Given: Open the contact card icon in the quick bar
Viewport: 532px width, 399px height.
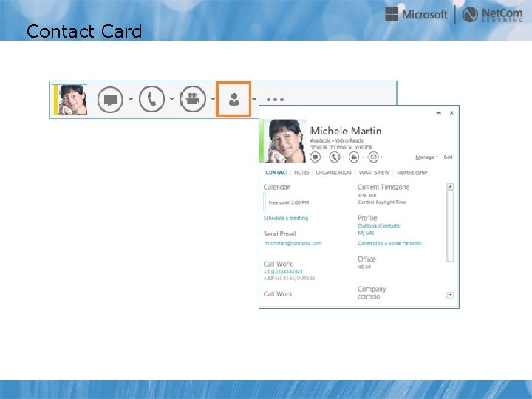Looking at the screenshot, I should point(233,100).
